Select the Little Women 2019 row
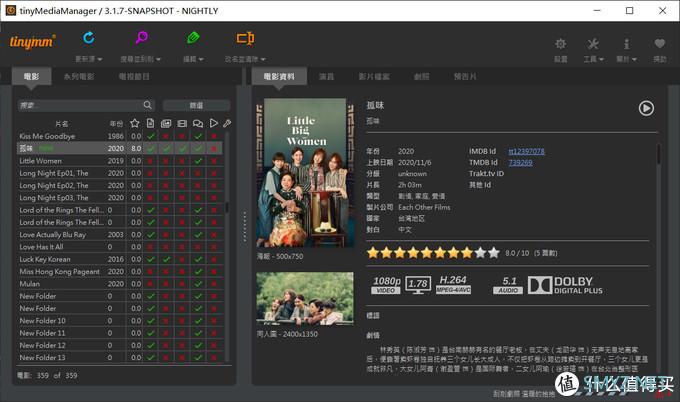 click(x=120, y=161)
